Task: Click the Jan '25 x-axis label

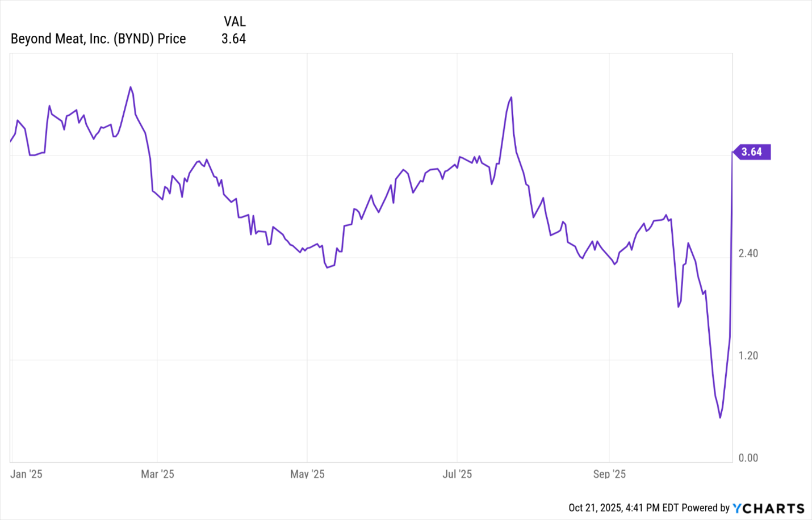Action: pyautogui.click(x=26, y=474)
